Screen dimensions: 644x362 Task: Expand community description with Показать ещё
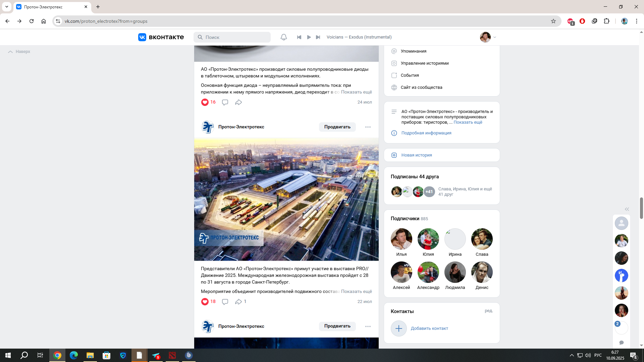coord(468,122)
